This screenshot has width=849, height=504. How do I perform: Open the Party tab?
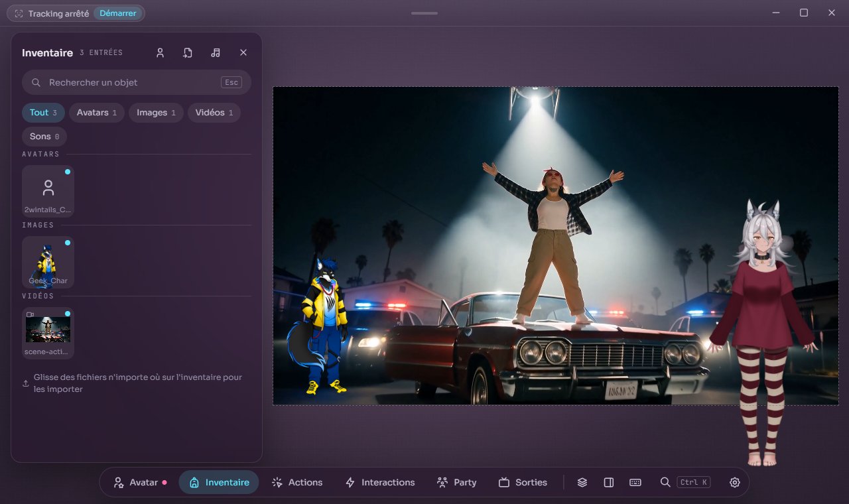457,482
